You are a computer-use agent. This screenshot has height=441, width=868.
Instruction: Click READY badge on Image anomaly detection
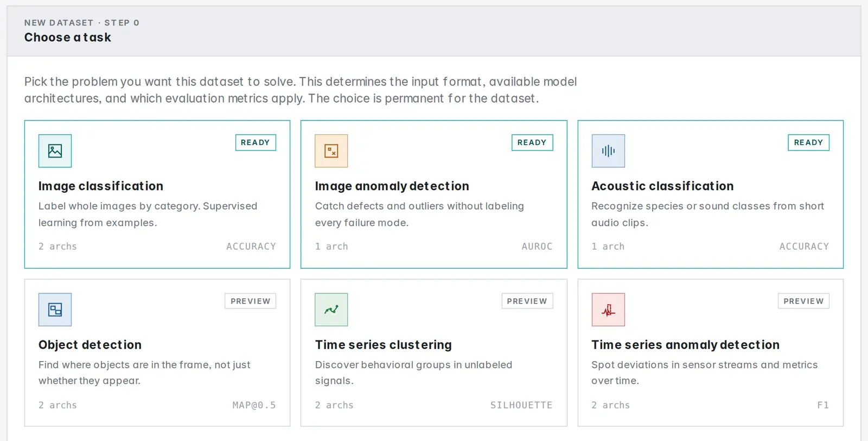point(532,142)
